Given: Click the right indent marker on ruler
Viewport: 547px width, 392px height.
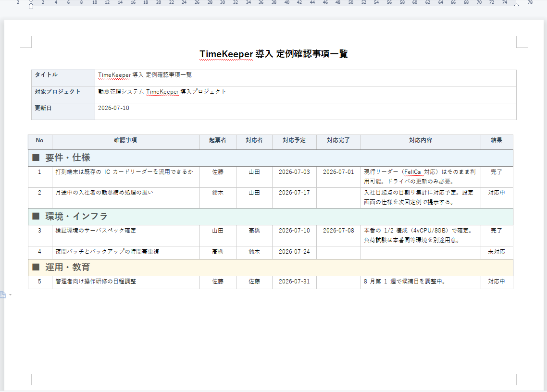Looking at the screenshot, I should 516,4.
